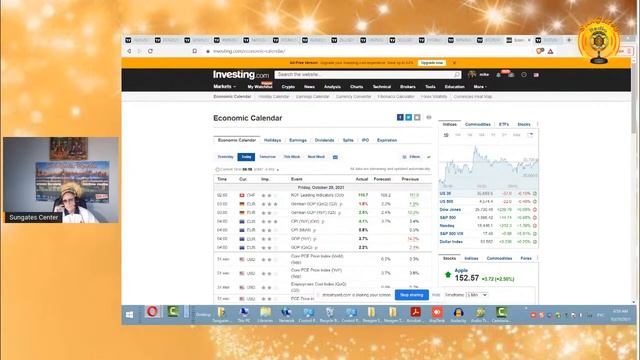Reload the page with the browser refresh icon
The height and width of the screenshot is (360, 640).
tap(151, 51)
